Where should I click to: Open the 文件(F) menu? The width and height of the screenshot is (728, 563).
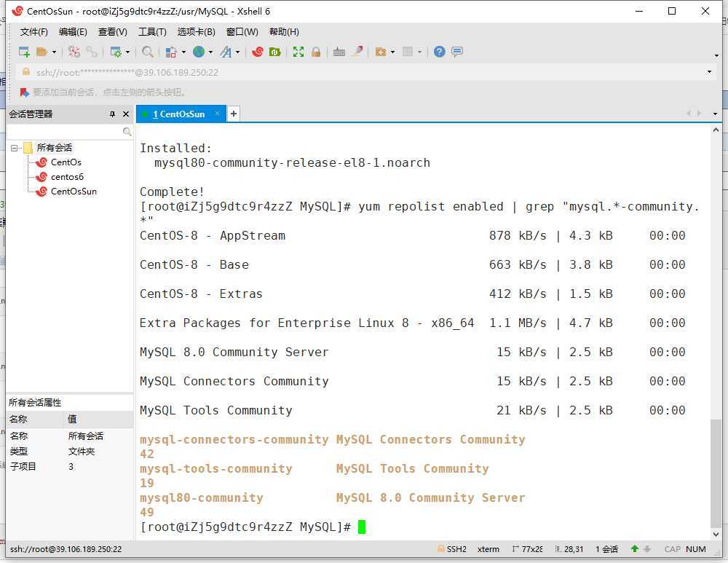(34, 32)
